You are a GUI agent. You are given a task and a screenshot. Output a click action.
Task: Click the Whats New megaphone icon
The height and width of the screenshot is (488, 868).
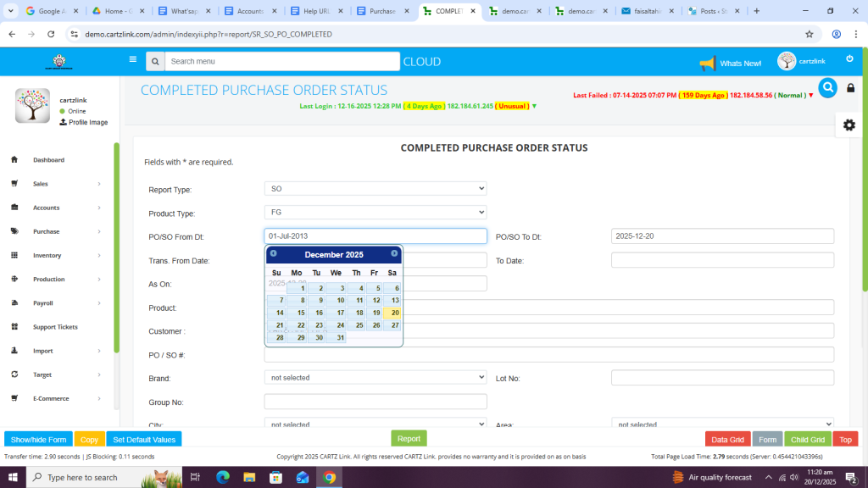[708, 64]
